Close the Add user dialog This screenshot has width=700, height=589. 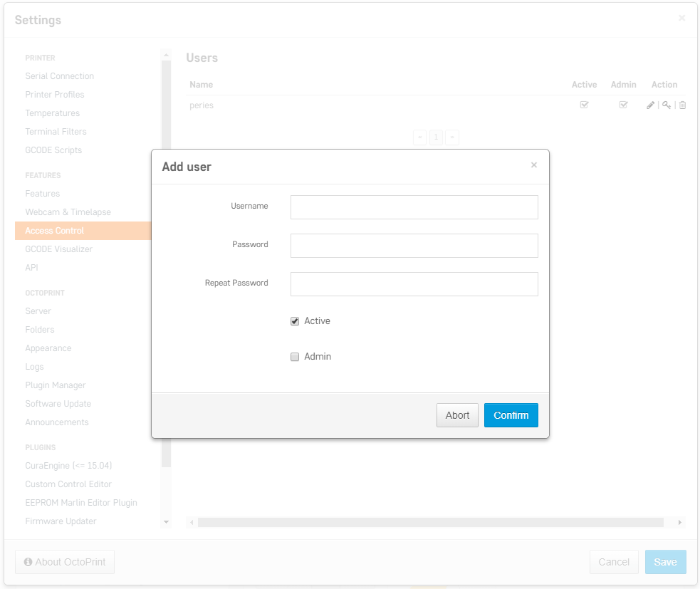[x=534, y=165]
